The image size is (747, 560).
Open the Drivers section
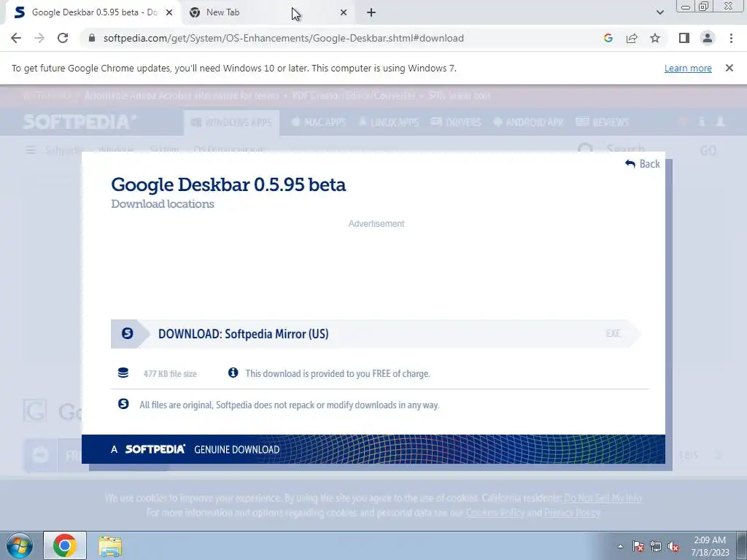point(456,122)
